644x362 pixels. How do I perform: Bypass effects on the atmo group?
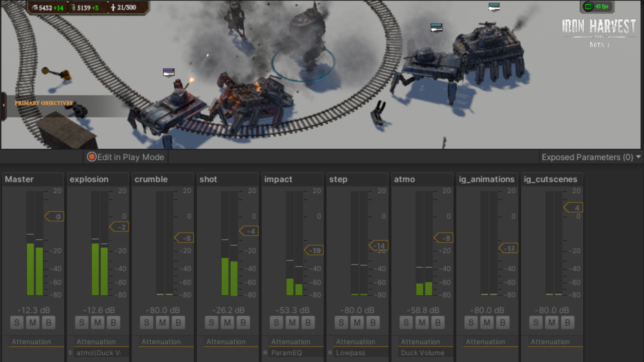(x=438, y=322)
